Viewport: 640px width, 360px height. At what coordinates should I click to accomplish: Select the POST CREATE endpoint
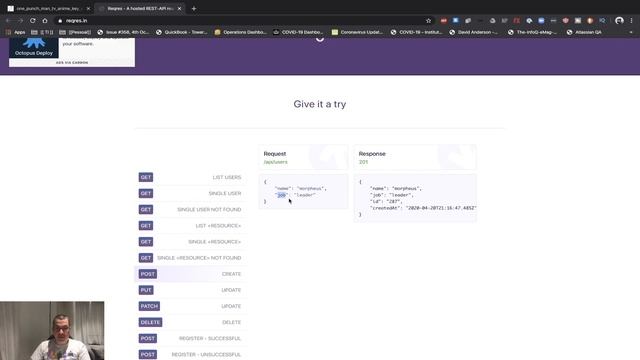pos(190,274)
